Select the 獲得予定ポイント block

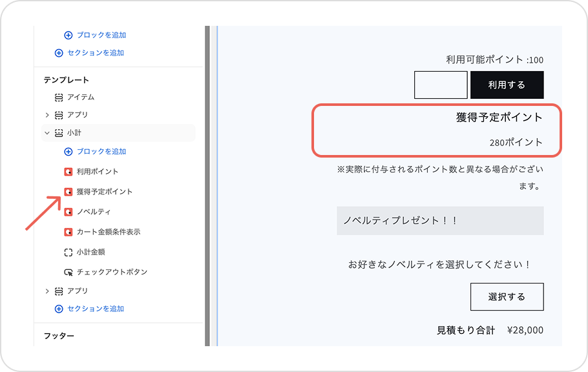click(x=104, y=192)
